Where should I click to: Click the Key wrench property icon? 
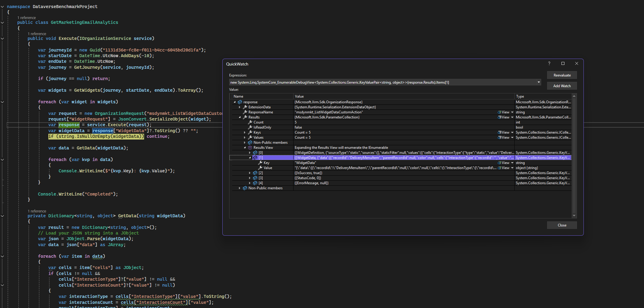coord(260,163)
